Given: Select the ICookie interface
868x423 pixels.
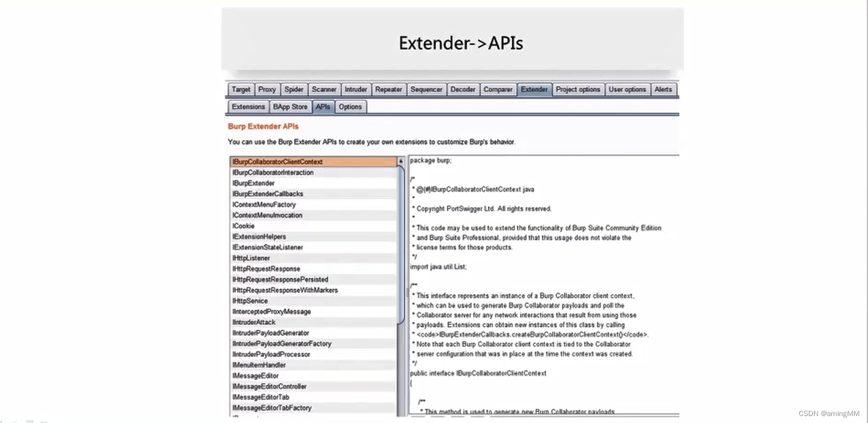Looking at the screenshot, I should click(313, 226).
